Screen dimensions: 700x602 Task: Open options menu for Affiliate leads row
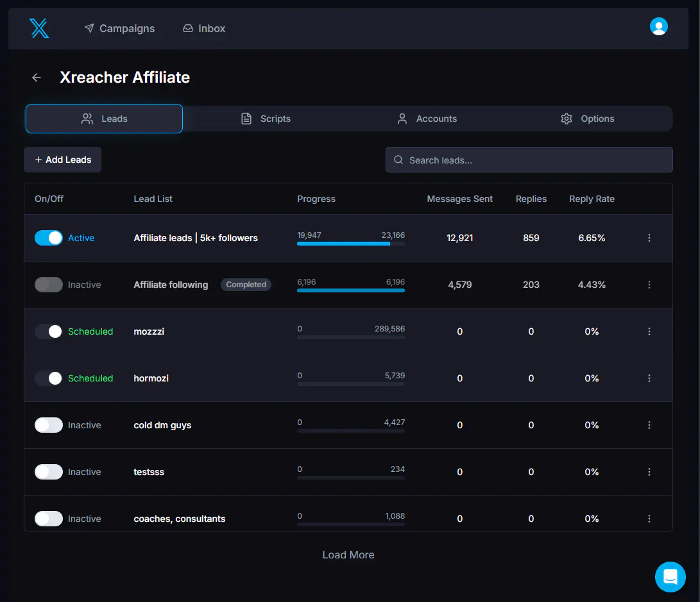[x=649, y=238]
